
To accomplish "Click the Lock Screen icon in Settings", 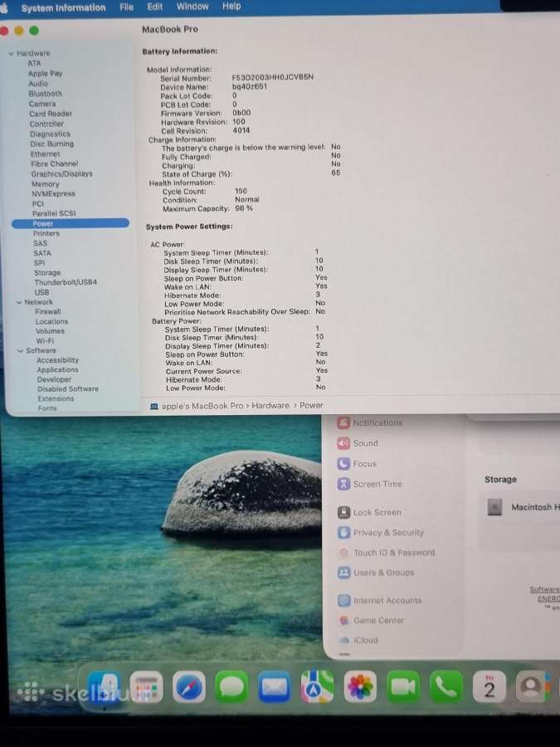I will 343,512.
